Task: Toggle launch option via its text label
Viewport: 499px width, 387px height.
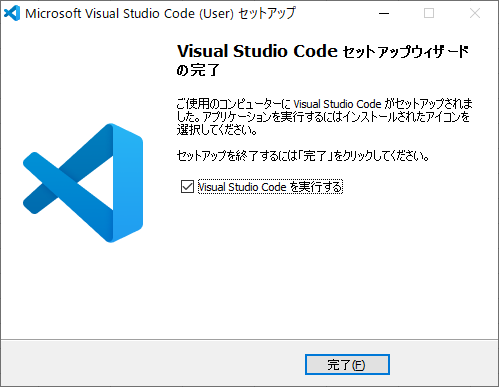Action: [270, 187]
